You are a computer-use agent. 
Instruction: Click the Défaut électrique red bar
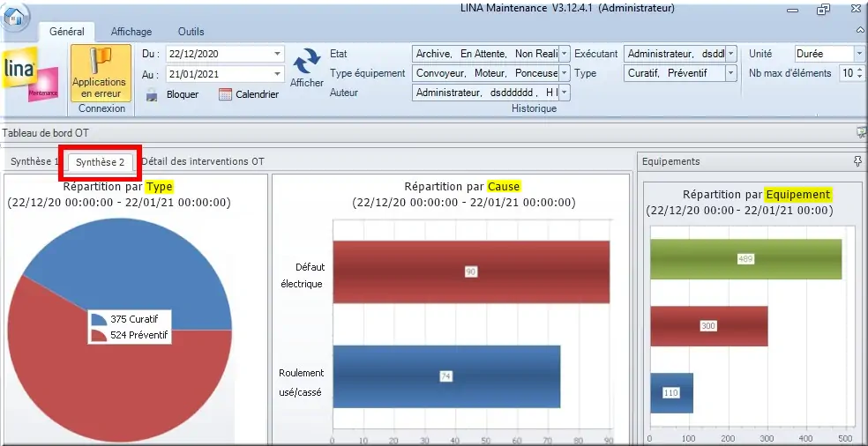(x=471, y=271)
